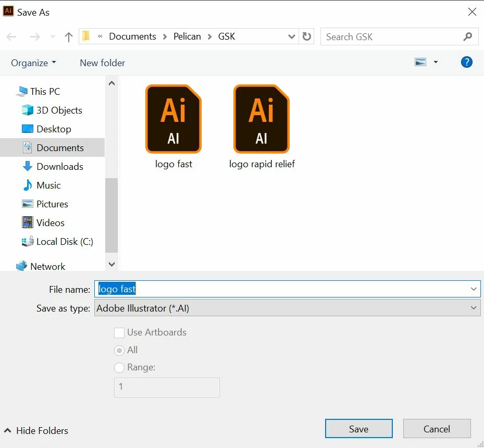Click the folder icon in address bar
This screenshot has height=448, width=484.
click(x=86, y=36)
